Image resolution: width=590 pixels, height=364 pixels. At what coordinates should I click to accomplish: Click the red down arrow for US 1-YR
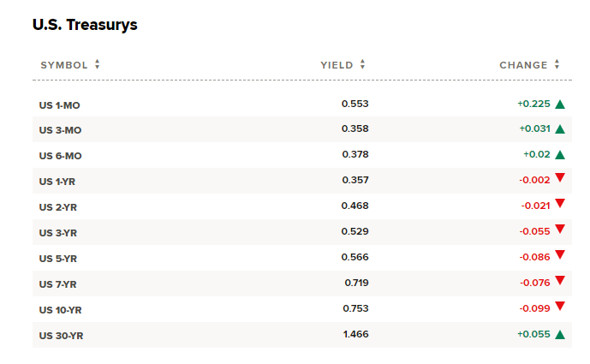click(560, 178)
